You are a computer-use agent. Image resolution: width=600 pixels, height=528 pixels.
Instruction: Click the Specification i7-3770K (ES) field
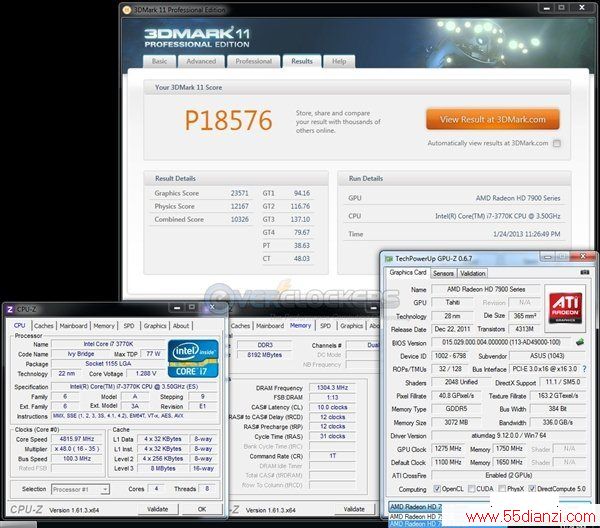click(134, 387)
